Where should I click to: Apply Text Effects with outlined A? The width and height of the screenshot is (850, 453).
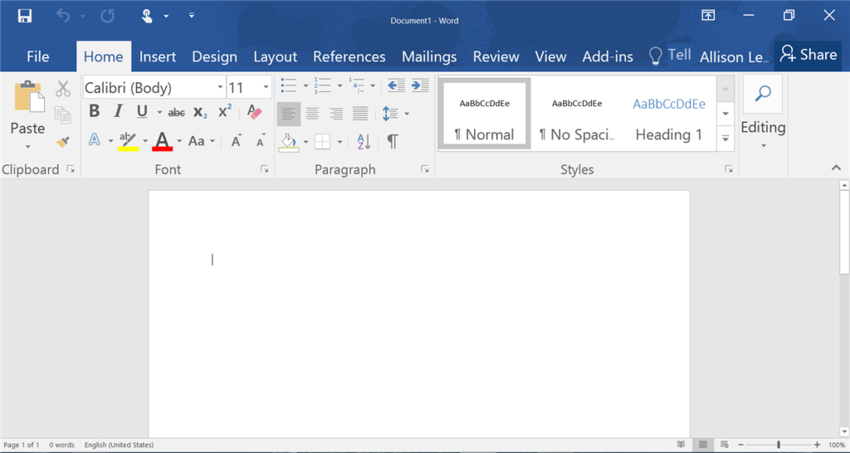[94, 140]
